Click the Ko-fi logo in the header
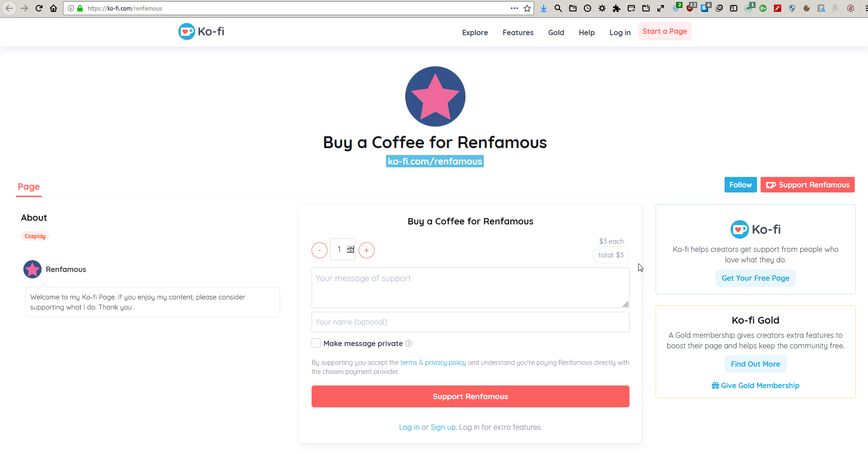 201,32
